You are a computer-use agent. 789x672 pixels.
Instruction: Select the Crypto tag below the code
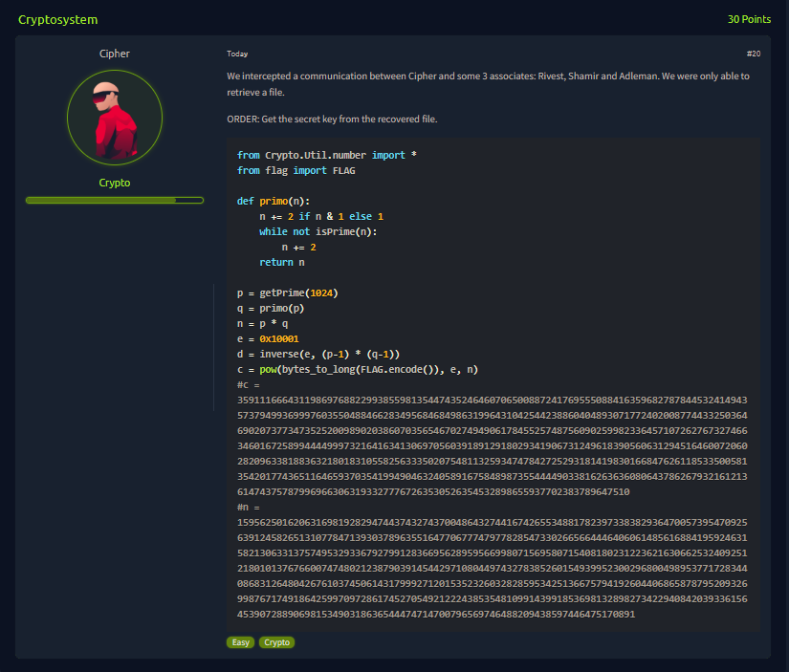(x=277, y=642)
